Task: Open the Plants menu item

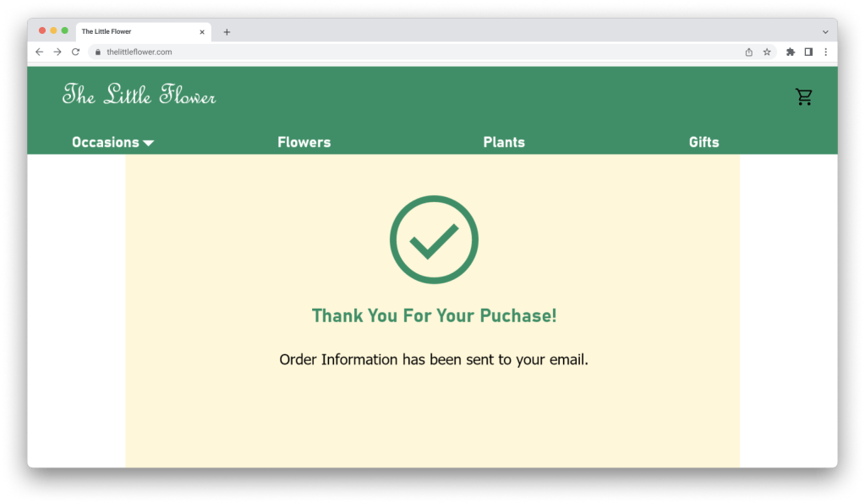Action: 504,142
